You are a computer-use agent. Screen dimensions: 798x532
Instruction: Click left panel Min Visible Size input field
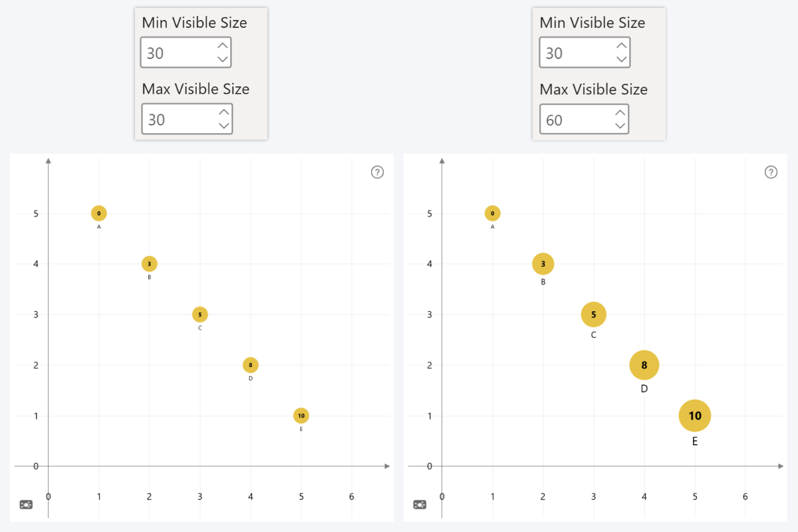pos(176,53)
